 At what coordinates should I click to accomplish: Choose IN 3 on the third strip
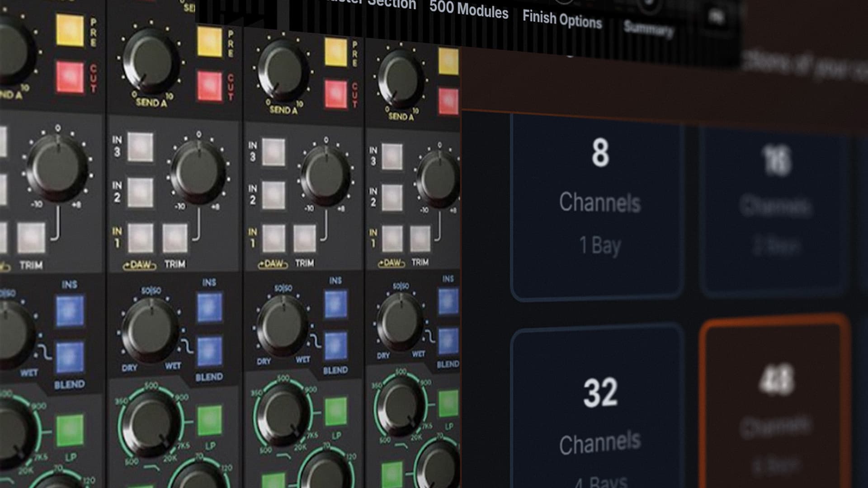(274, 153)
